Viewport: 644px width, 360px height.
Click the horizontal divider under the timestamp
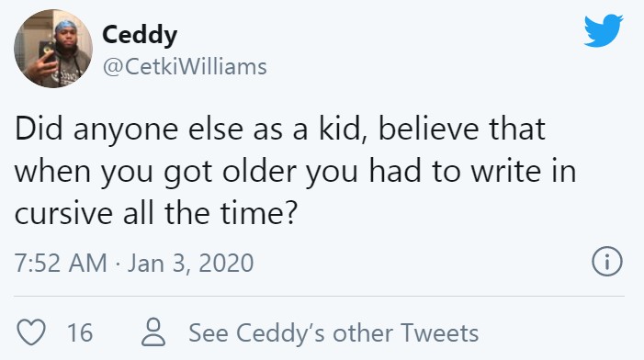319,296
